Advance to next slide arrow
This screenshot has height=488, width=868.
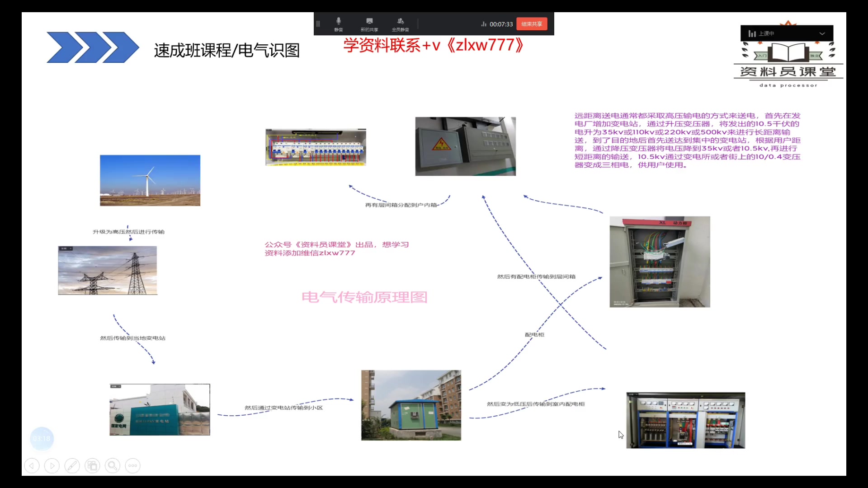coord(52,465)
